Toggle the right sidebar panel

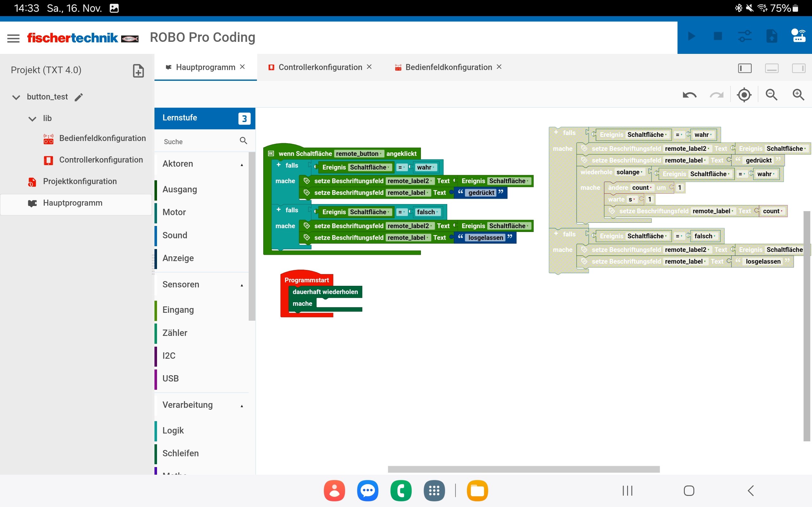pos(799,68)
